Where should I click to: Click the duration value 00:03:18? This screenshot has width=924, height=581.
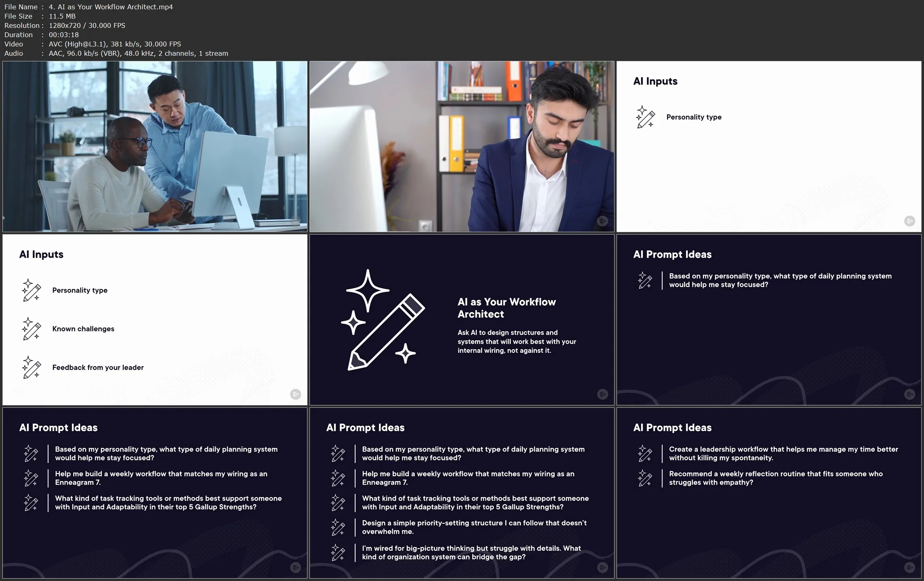tap(64, 35)
